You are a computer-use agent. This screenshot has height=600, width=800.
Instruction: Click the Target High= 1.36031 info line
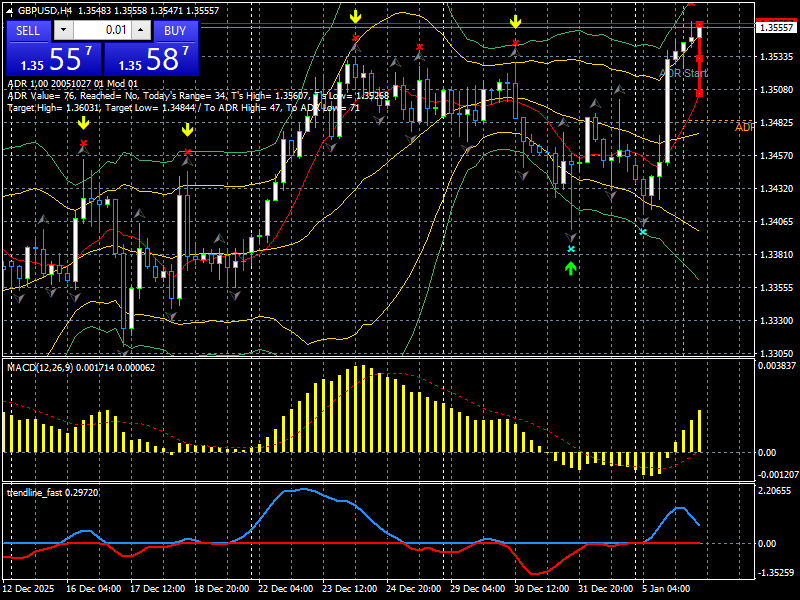tap(184, 108)
